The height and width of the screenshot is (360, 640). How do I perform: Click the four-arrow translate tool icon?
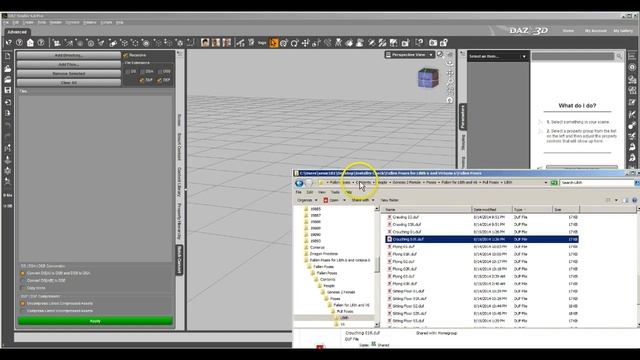tap(305, 43)
